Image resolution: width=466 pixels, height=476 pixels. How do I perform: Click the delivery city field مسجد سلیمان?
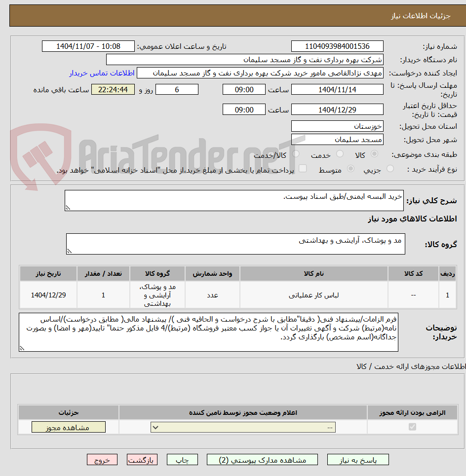click(337, 139)
